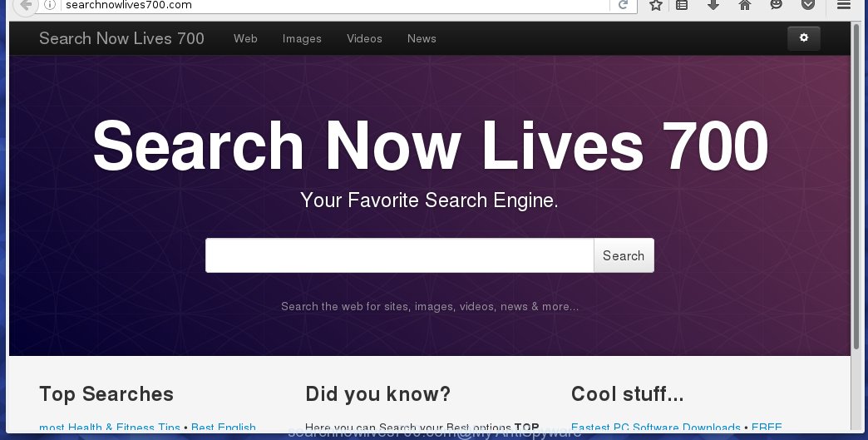Screen dimensions: 868x440
Task: Click the Top Searches heading
Action: 106,394
